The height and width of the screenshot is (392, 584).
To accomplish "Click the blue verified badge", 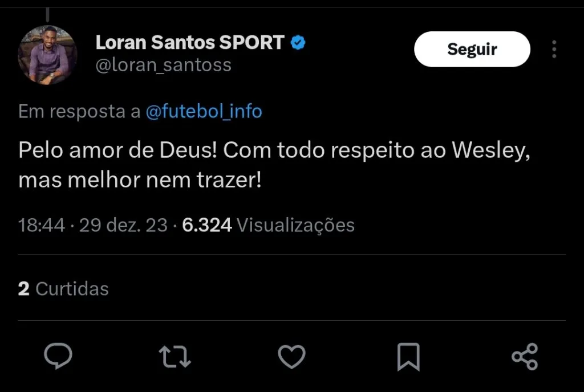I will tap(298, 42).
